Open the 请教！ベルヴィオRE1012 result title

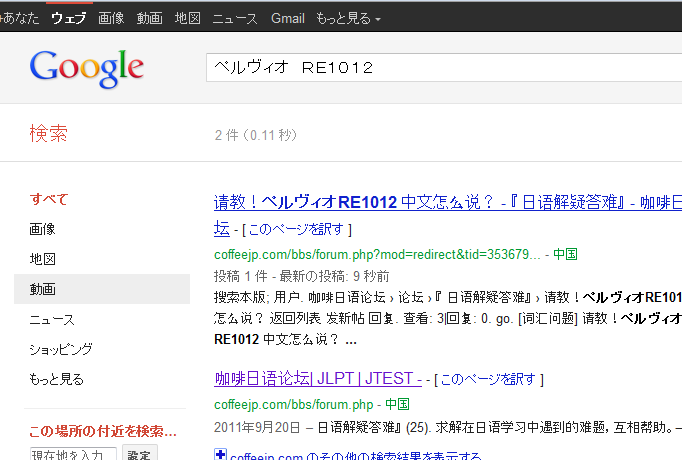point(448,203)
